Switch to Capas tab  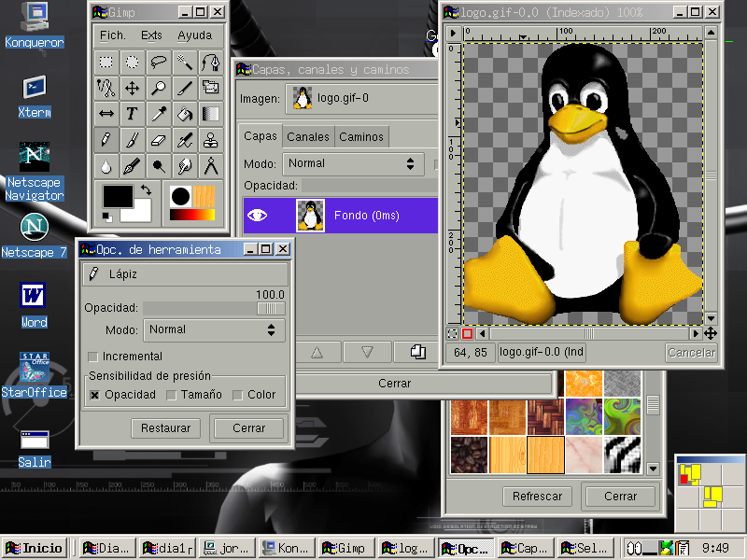[261, 136]
